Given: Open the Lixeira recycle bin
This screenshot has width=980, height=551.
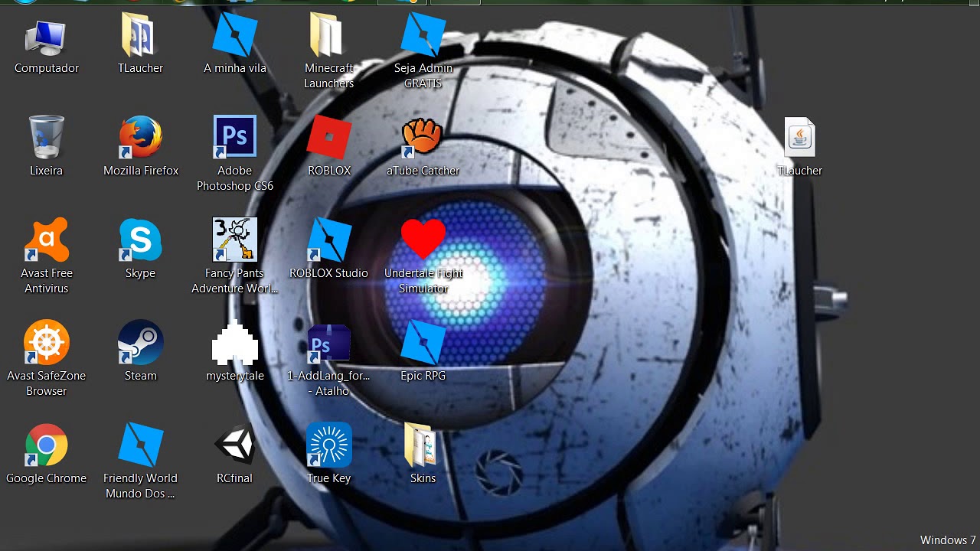Looking at the screenshot, I should (x=47, y=137).
